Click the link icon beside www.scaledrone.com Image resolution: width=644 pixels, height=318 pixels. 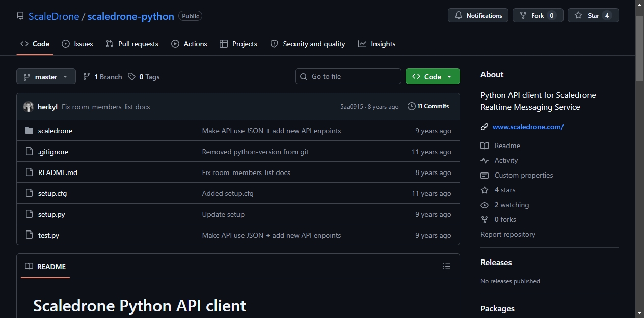(485, 127)
